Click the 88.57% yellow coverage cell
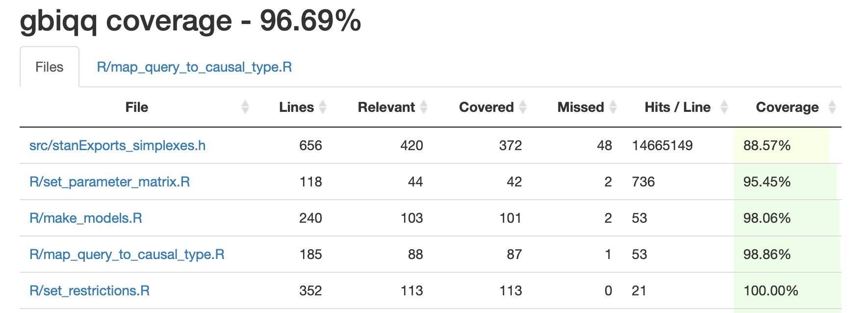868x313 pixels. [x=767, y=145]
